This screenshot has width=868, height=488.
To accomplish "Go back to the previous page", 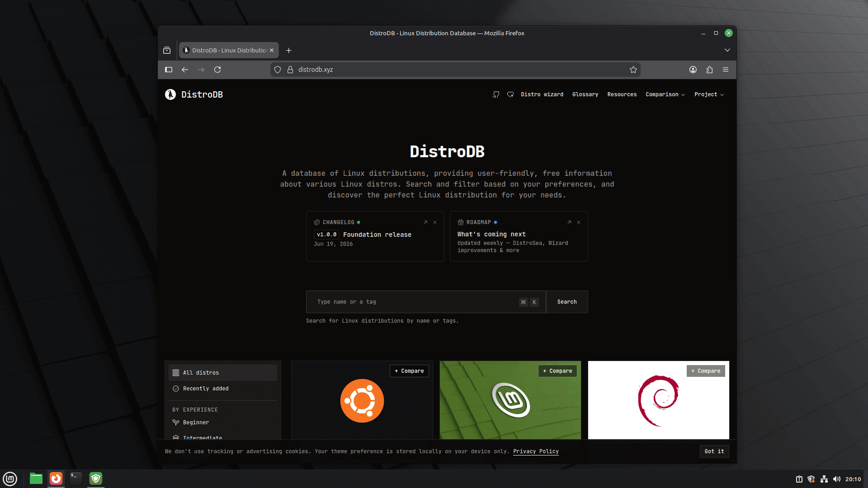I will (185, 70).
